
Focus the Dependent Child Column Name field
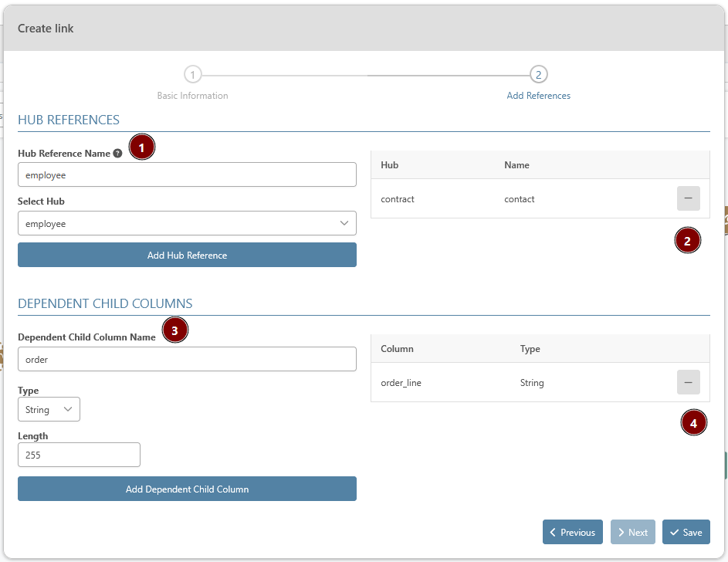(187, 359)
